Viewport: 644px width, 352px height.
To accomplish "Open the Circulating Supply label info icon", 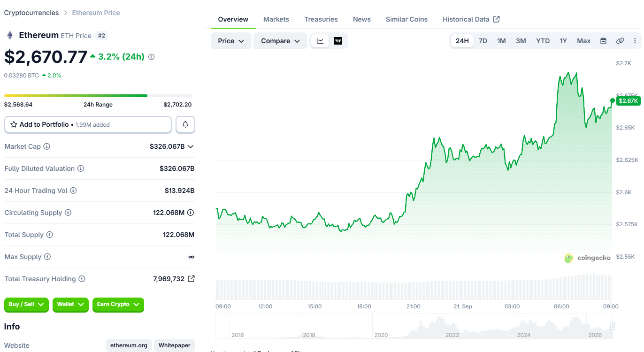I will click(68, 213).
